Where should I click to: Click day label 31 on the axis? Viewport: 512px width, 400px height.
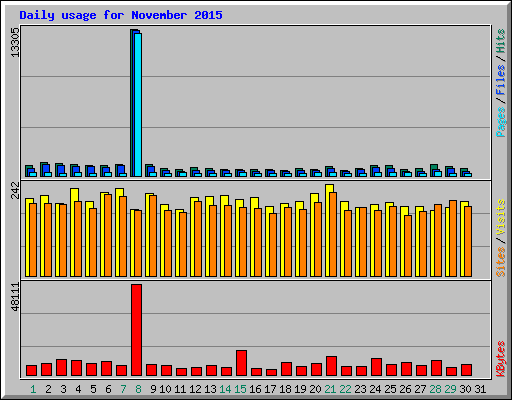[x=480, y=389]
